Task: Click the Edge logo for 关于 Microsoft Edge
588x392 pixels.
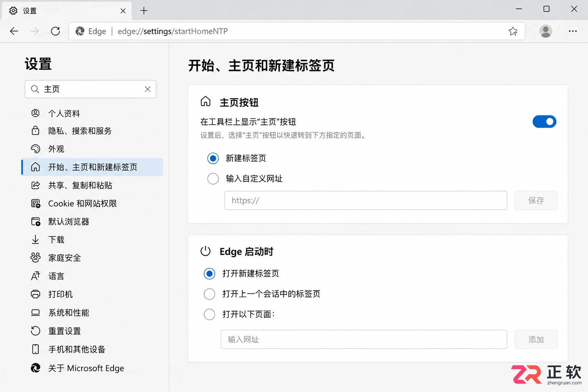Action: pos(36,368)
